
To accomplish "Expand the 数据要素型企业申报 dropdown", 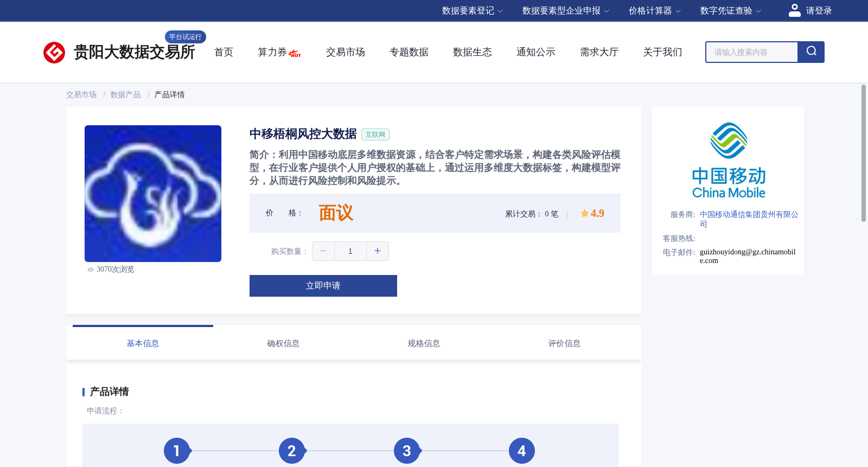I will [x=566, y=11].
